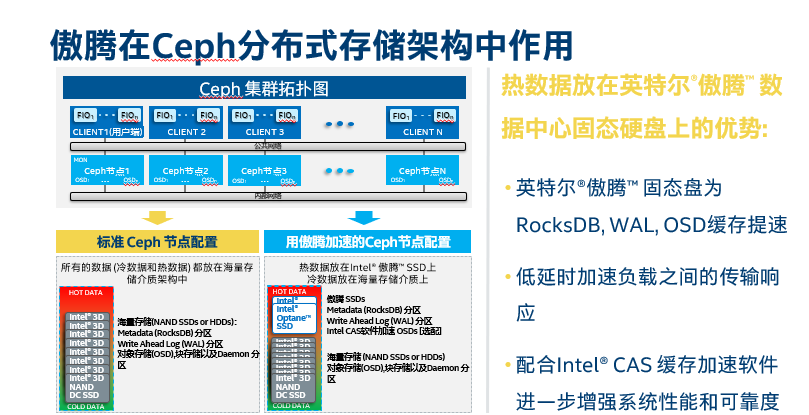Click the 标准 Ceph 节点配置 yellow banner
Image resolution: width=809 pixels, height=415 pixels.
[157, 242]
